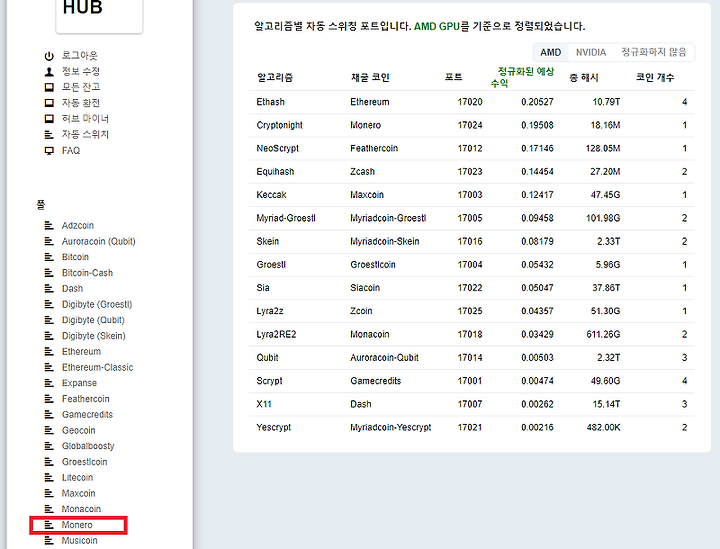The image size is (720, 549).
Task: Open the FAQ link
Action: [71, 151]
